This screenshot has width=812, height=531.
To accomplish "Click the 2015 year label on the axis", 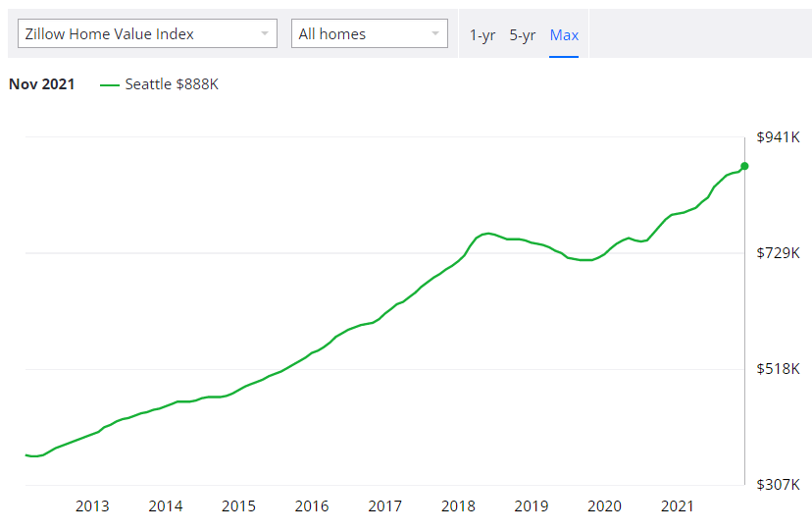I will tap(238, 506).
